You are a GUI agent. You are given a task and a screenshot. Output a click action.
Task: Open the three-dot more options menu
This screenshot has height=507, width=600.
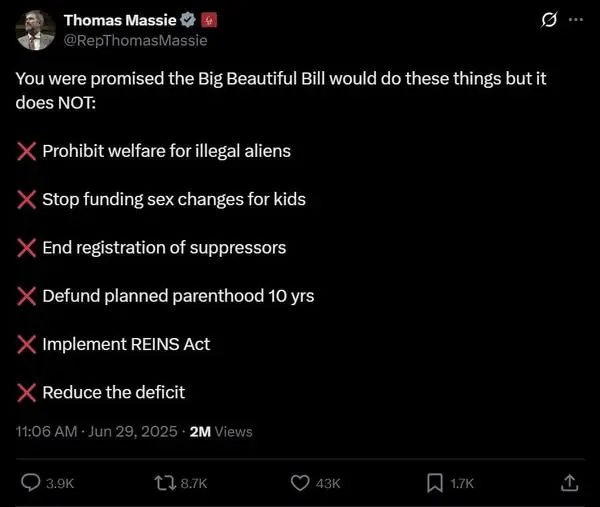pos(574,20)
